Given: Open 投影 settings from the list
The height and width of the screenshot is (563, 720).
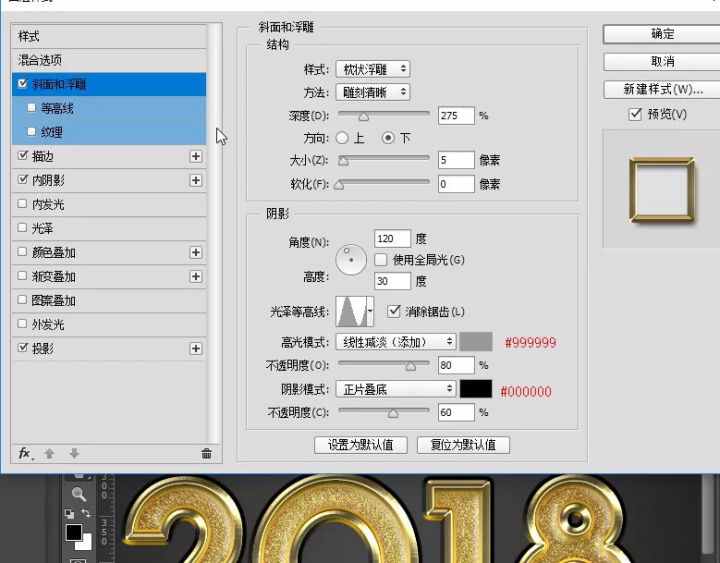Looking at the screenshot, I should 43,349.
